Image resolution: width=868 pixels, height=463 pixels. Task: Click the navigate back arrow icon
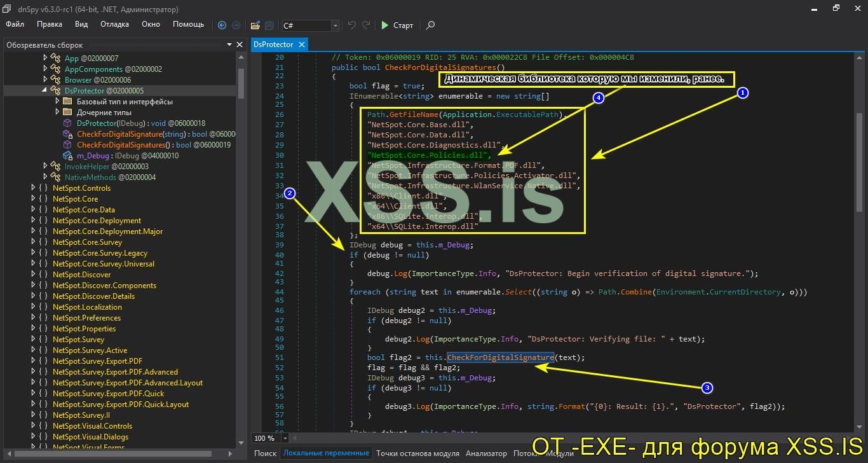(222, 25)
